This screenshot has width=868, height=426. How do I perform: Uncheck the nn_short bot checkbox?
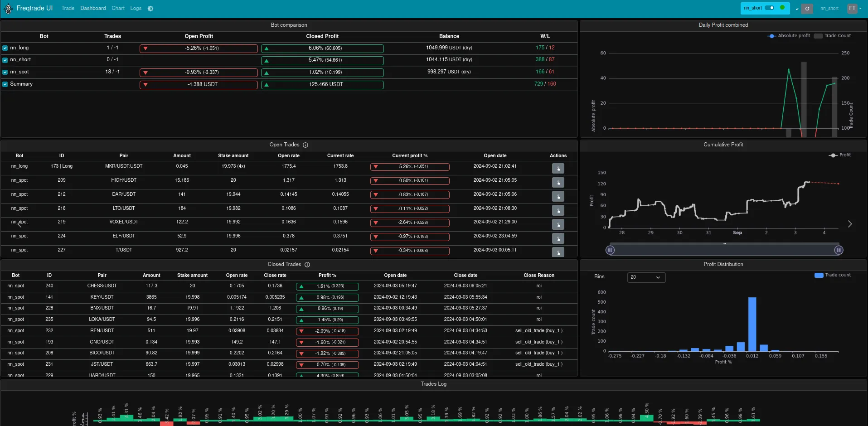pyautogui.click(x=5, y=60)
